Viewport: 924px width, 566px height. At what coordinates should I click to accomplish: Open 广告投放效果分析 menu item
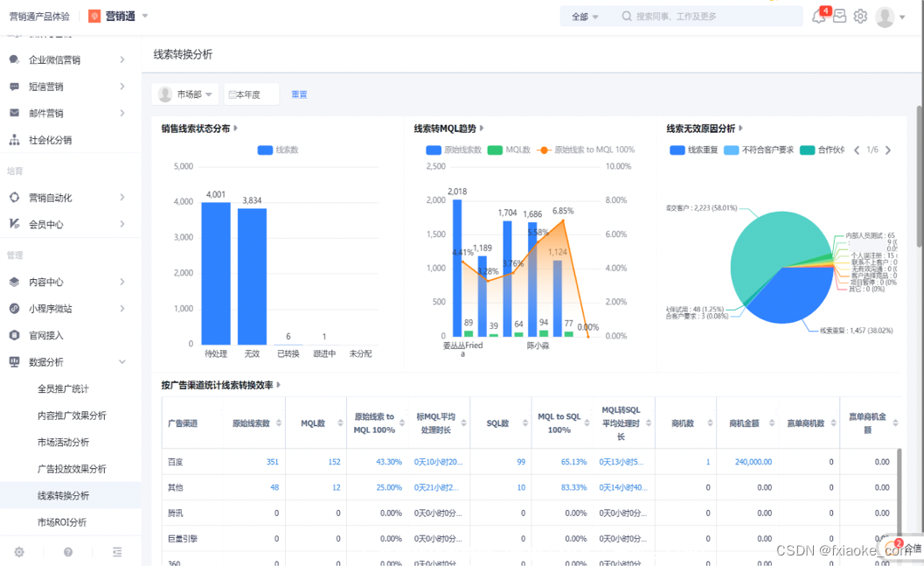(72, 469)
